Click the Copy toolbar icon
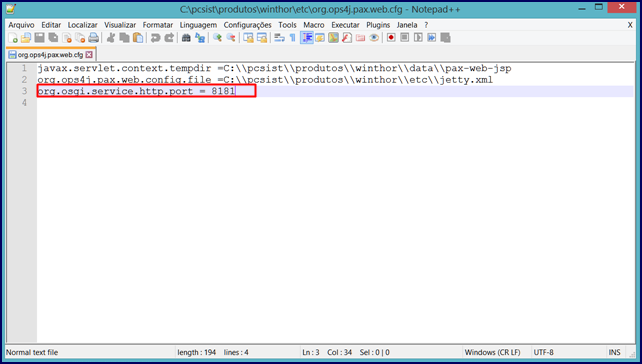Viewport: 642px width, 364px height. point(124,38)
